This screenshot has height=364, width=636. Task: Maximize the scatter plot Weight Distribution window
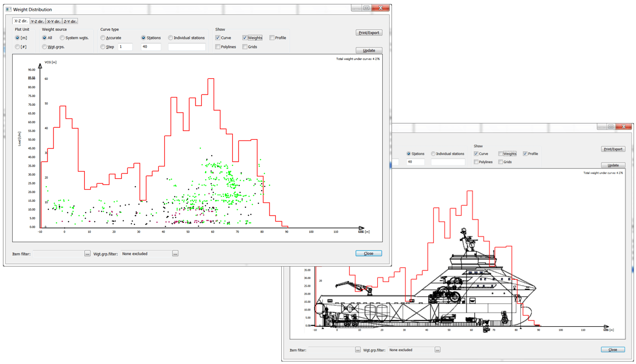pyautogui.click(x=366, y=8)
